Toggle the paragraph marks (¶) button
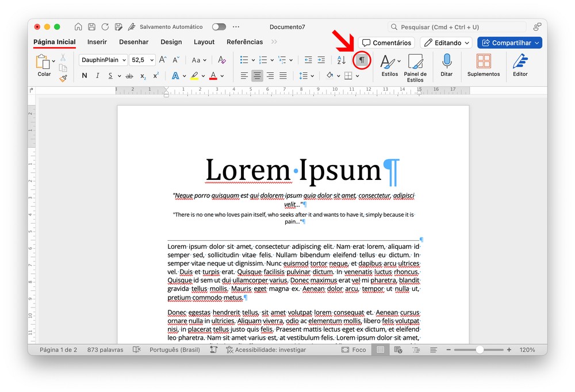 tap(362, 60)
